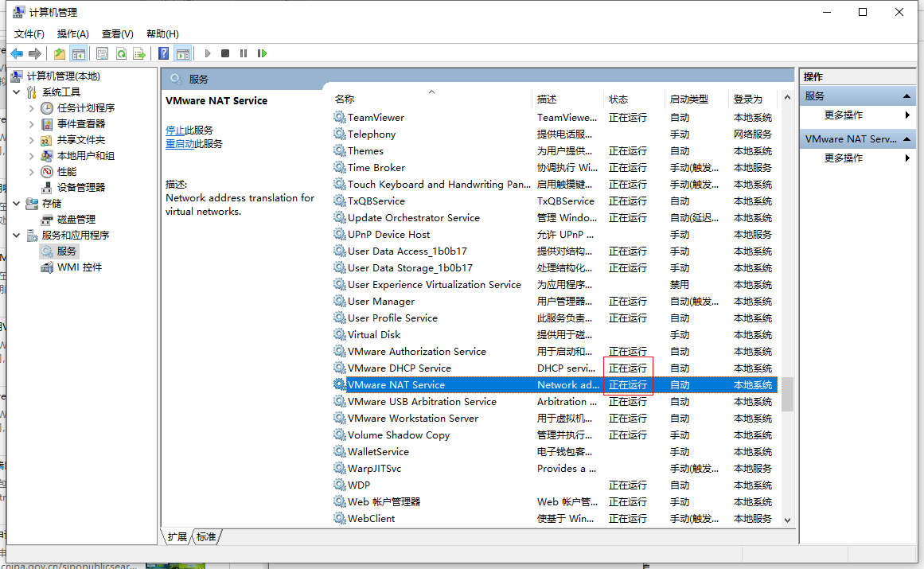
Task: Toggle the Show/Hide action pane icon
Action: tap(183, 53)
